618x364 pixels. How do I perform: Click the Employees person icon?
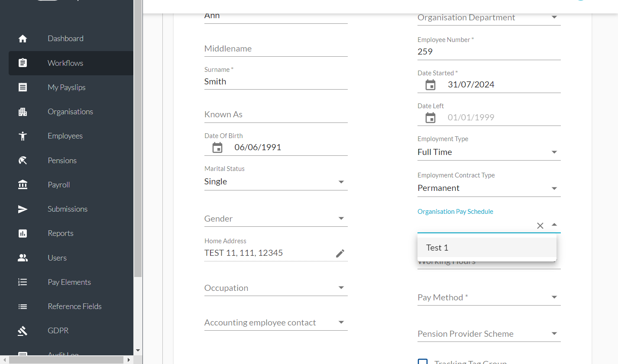[23, 136]
